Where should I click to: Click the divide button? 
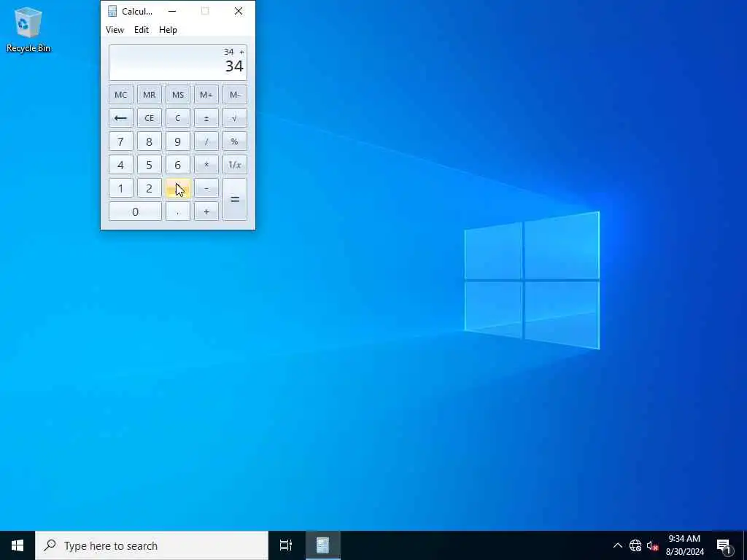point(206,141)
